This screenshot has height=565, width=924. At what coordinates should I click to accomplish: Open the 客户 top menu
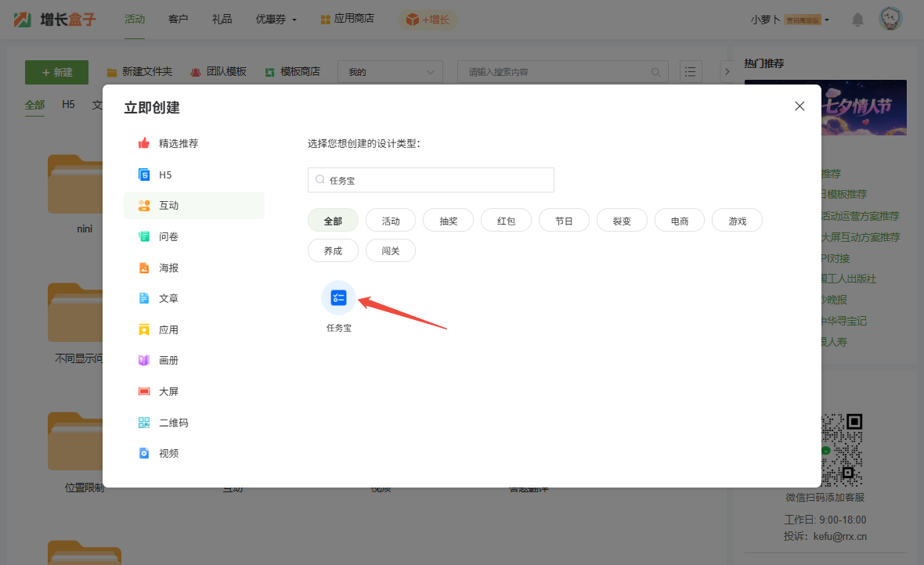[178, 19]
